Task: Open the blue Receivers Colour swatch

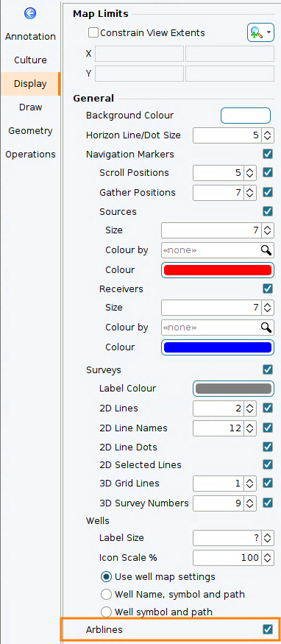Action: click(x=218, y=347)
